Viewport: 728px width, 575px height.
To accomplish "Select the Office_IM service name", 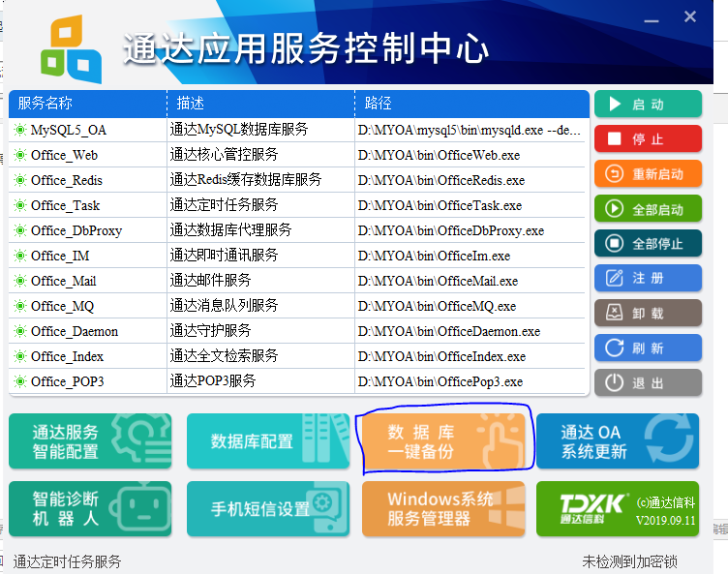I will coord(60,256).
